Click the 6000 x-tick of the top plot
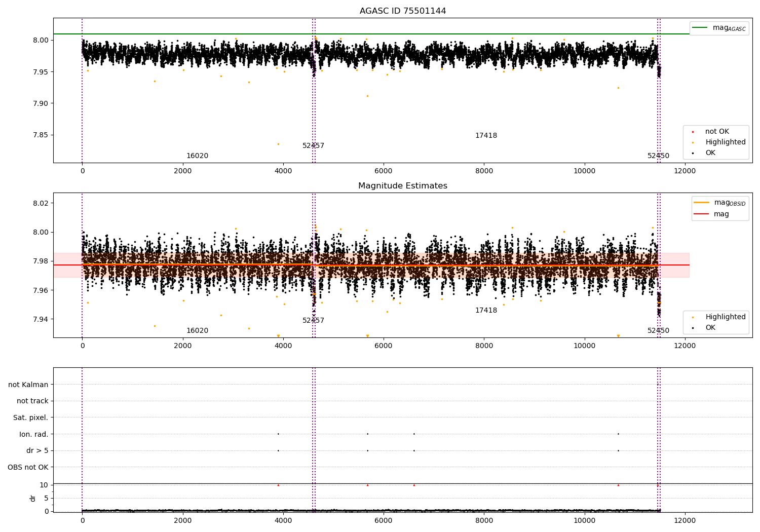The image size is (760, 532). coord(384,171)
